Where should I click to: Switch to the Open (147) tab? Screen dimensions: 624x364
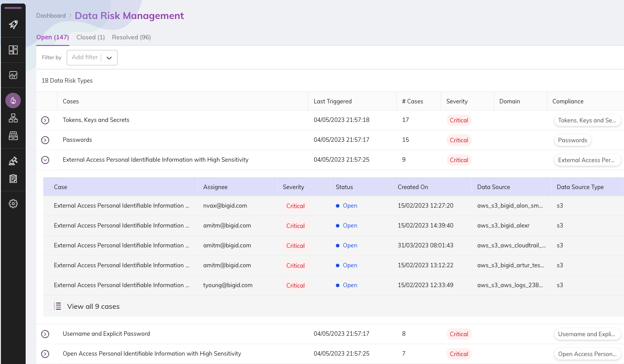(x=53, y=37)
